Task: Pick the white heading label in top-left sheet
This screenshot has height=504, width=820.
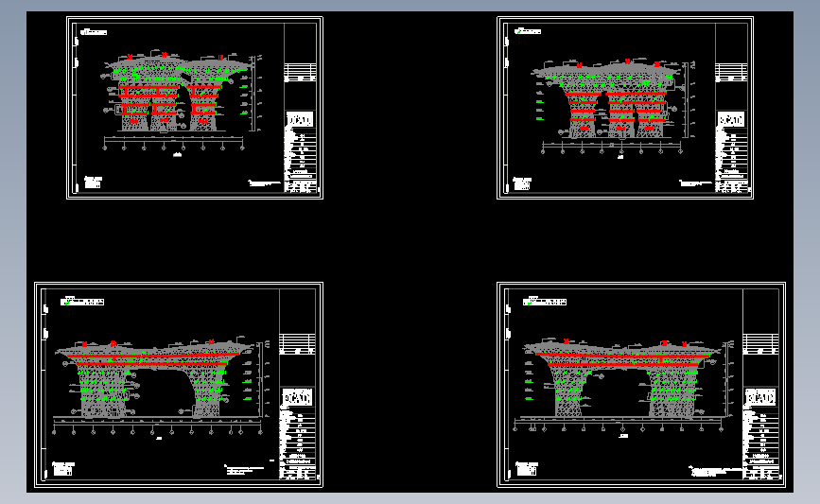Action: click(95, 32)
